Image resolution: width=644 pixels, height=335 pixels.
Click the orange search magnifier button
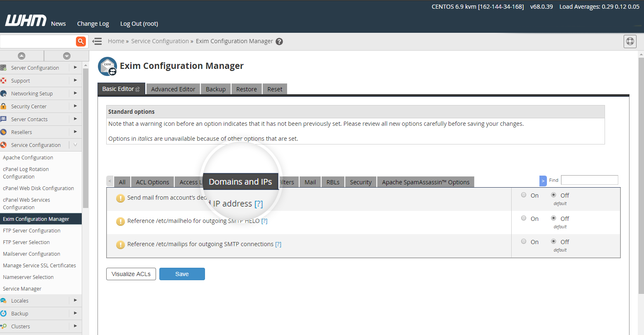81,41
